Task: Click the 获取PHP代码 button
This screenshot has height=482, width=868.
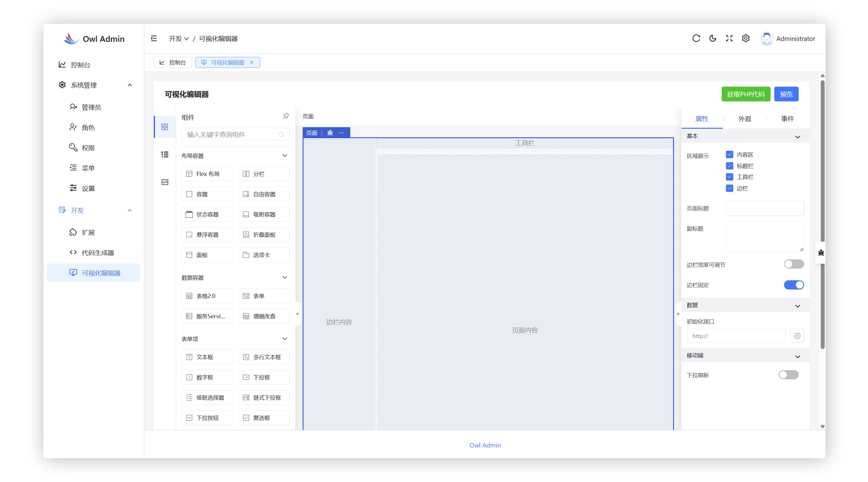Action: click(x=746, y=94)
